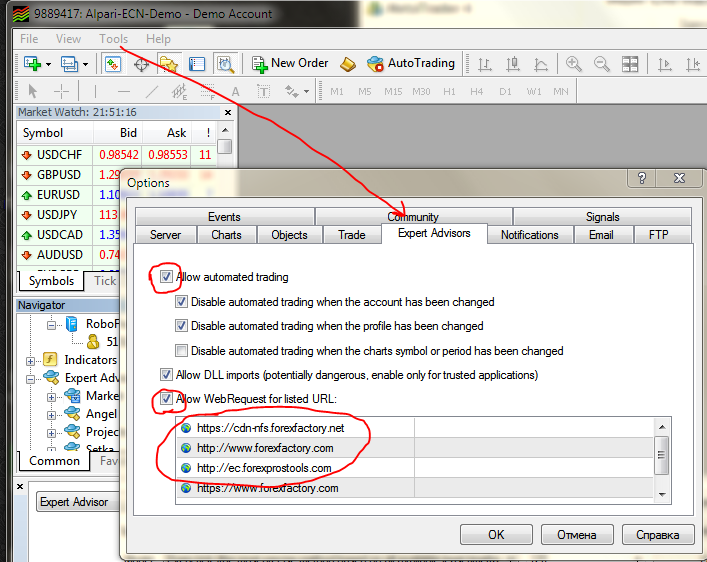This screenshot has height=562, width=707.
Task: Select the Text Label tool
Action: [264, 92]
